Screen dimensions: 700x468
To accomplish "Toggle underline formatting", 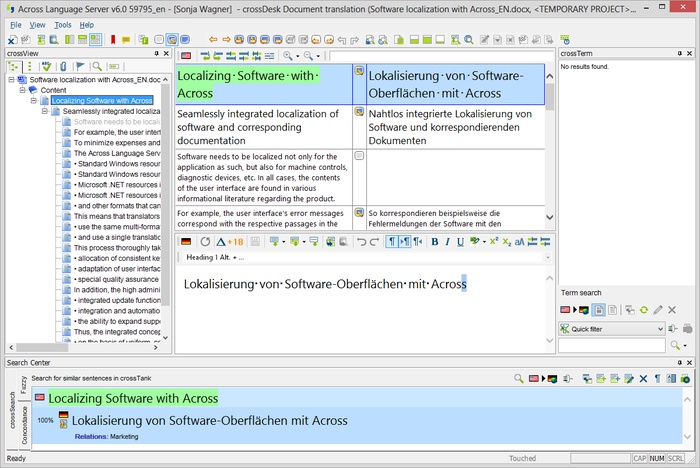I will (460, 242).
